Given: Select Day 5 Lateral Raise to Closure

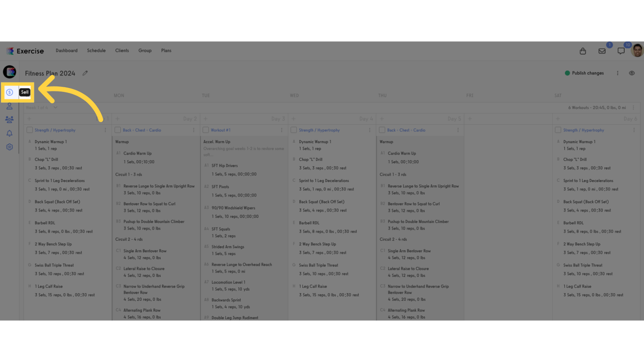Looking at the screenshot, I should click(x=408, y=269).
